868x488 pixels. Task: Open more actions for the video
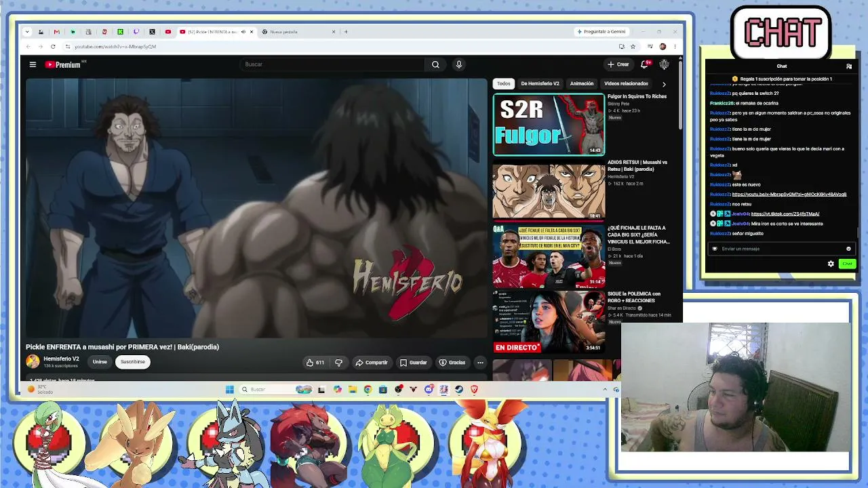point(480,363)
